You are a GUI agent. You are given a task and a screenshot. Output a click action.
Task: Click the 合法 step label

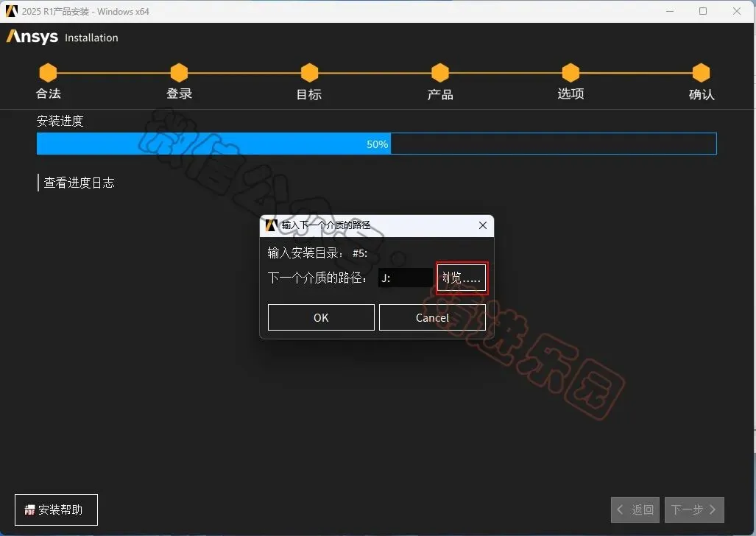tap(48, 94)
